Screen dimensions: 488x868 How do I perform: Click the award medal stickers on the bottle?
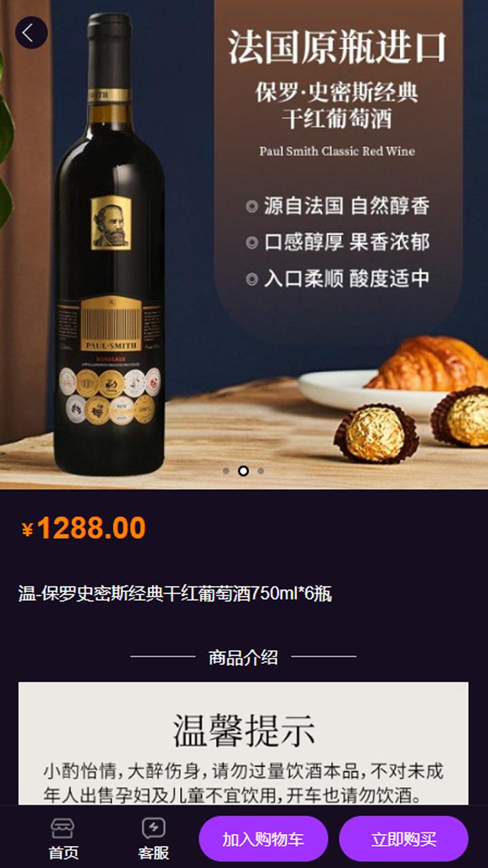[x=110, y=396]
